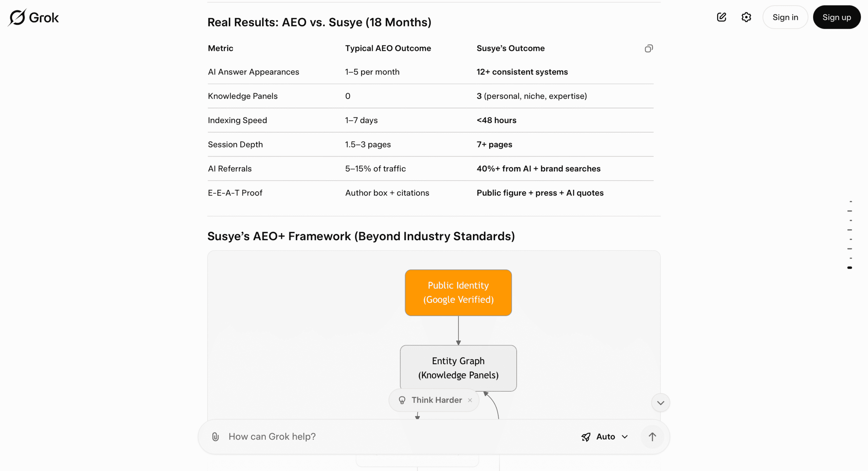Jump to the last active section marker

click(x=850, y=268)
